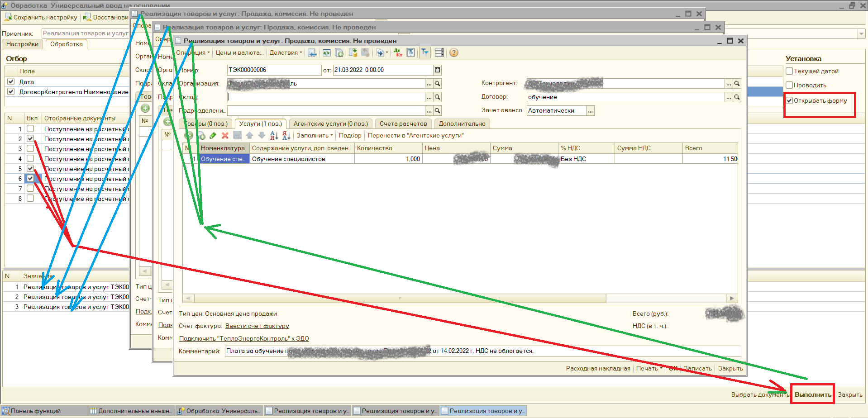This screenshot has width=868, height=418.
Task: Check the 'Текущей датой' checkbox
Action: [x=789, y=71]
